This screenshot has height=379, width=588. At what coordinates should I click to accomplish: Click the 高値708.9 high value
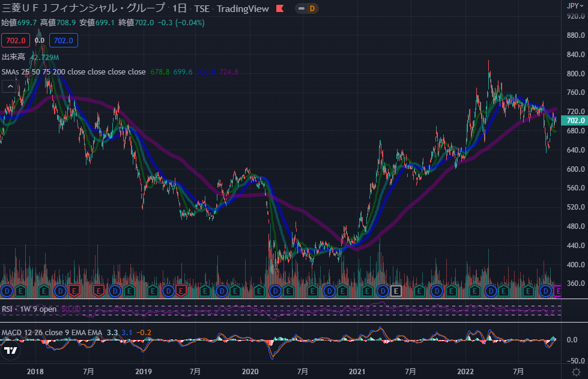coord(58,22)
